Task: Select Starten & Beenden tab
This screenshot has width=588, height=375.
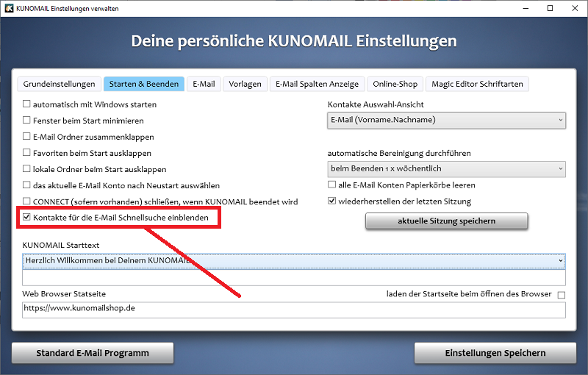Action: (144, 84)
